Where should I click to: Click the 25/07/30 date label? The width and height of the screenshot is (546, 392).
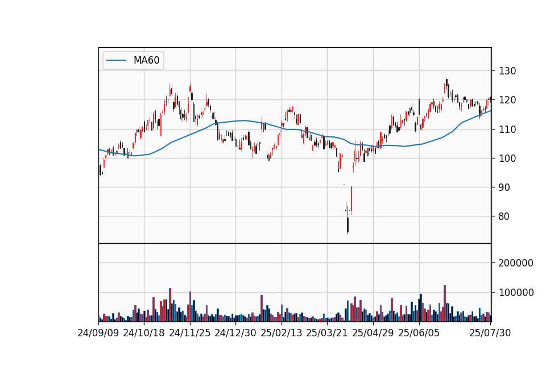point(490,333)
